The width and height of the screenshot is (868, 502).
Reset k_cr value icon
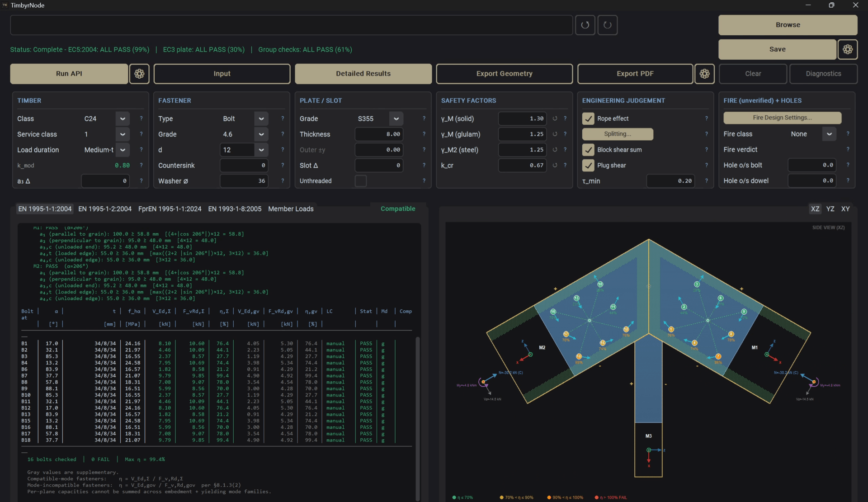(x=555, y=166)
